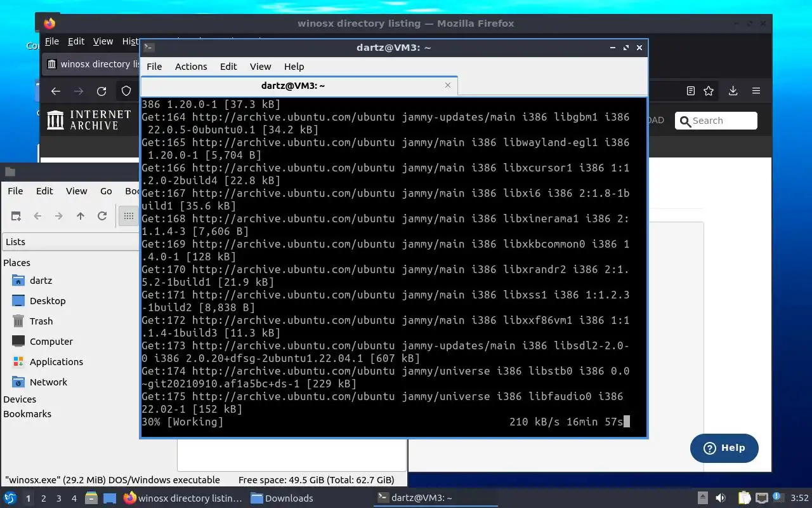Open file manager Go menu
812x508 pixels.
click(106, 190)
